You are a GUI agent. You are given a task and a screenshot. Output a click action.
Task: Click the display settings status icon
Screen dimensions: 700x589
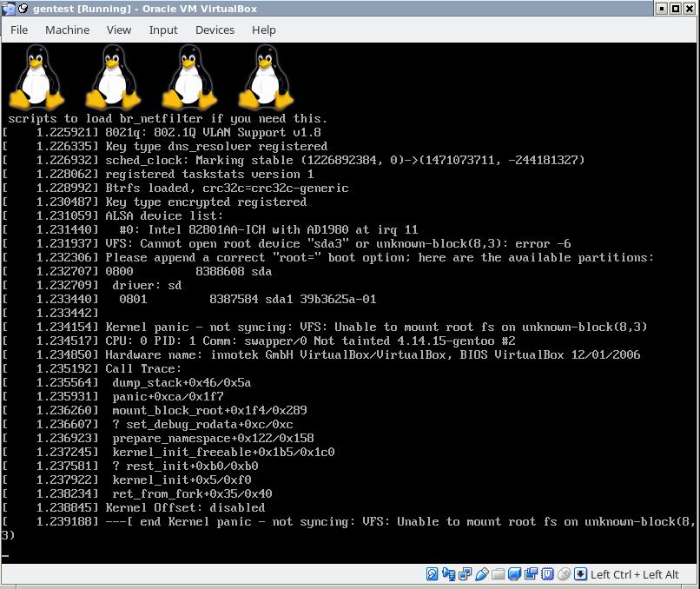[x=514, y=574]
